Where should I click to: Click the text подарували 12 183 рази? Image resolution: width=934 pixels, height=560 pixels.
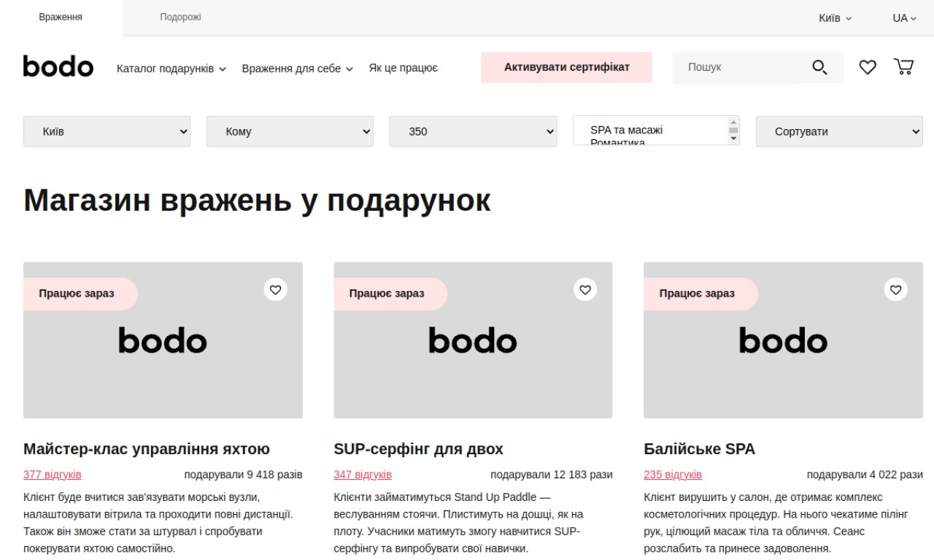(x=552, y=475)
